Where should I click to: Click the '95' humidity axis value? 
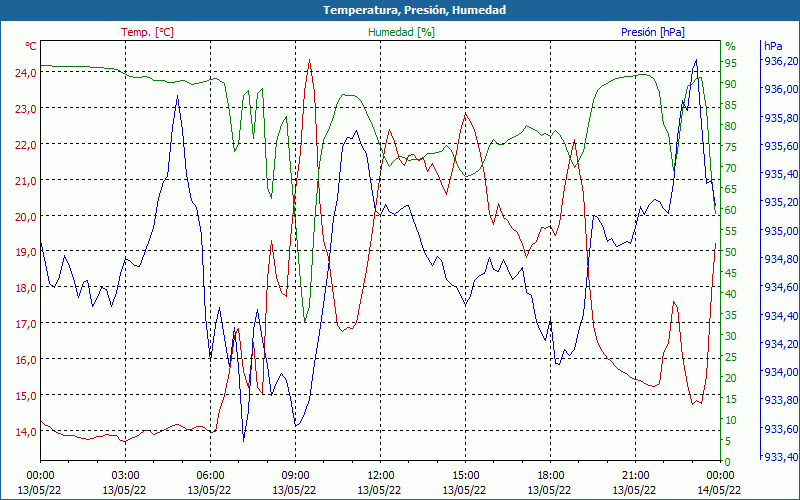(731, 63)
